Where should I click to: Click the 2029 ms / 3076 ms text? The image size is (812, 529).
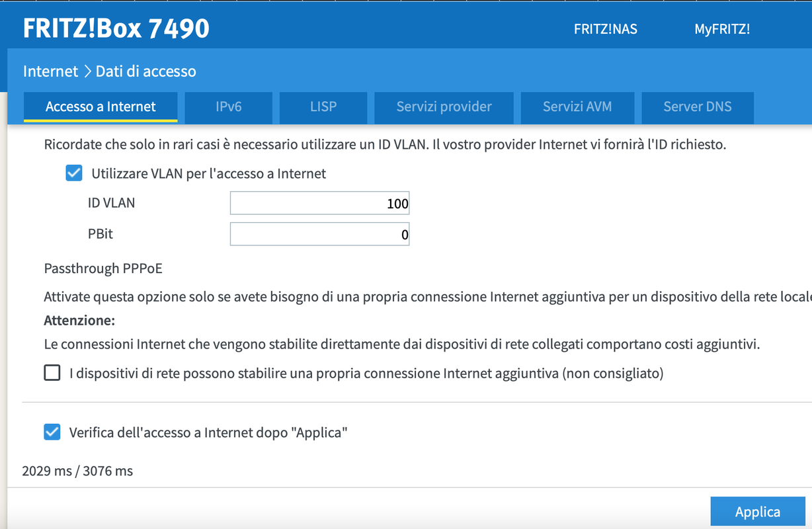pyautogui.click(x=77, y=471)
